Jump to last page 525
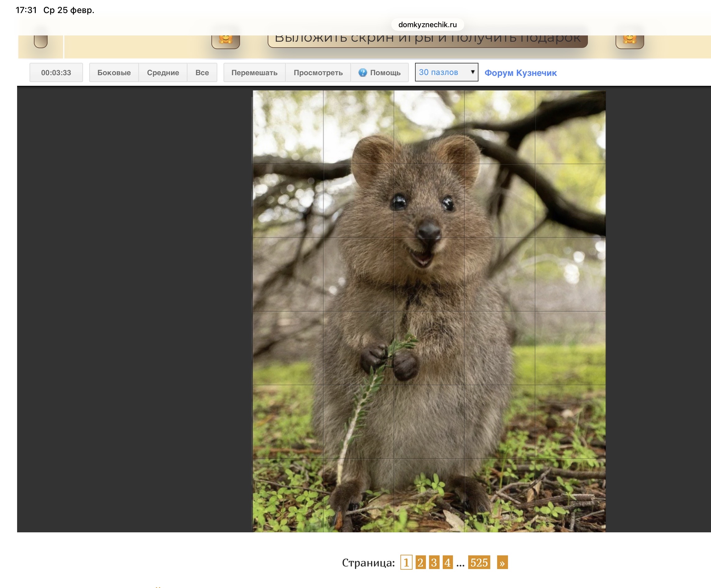The width and height of the screenshot is (711, 588). coord(479,563)
